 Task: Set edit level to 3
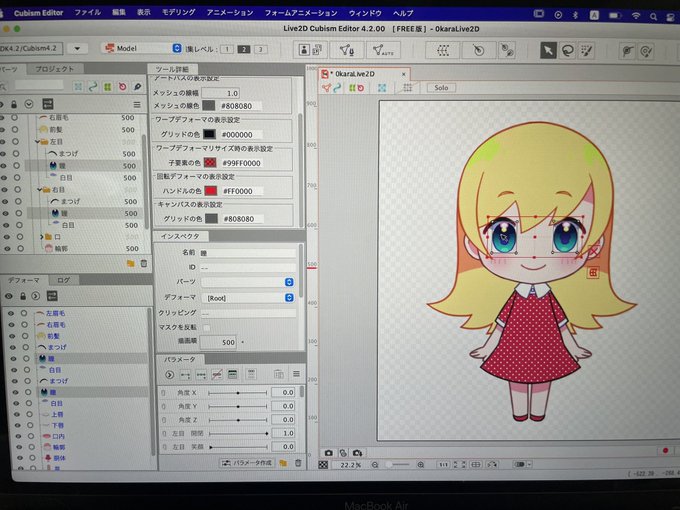(x=261, y=49)
